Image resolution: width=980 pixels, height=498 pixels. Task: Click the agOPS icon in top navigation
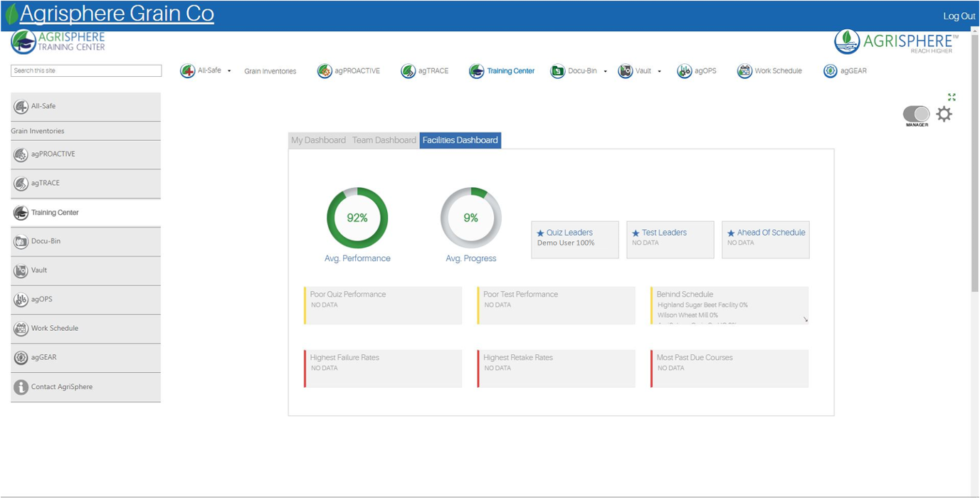click(x=684, y=71)
